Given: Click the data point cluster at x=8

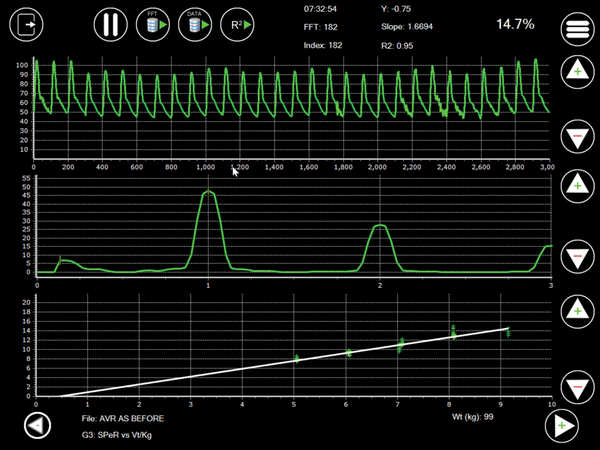Looking at the screenshot, I should pos(453,332).
